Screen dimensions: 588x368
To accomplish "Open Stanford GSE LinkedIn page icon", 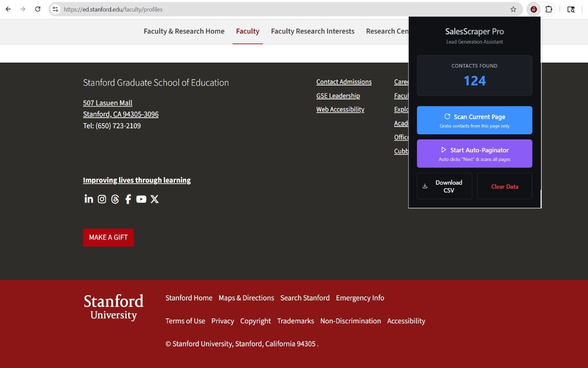I will (89, 199).
